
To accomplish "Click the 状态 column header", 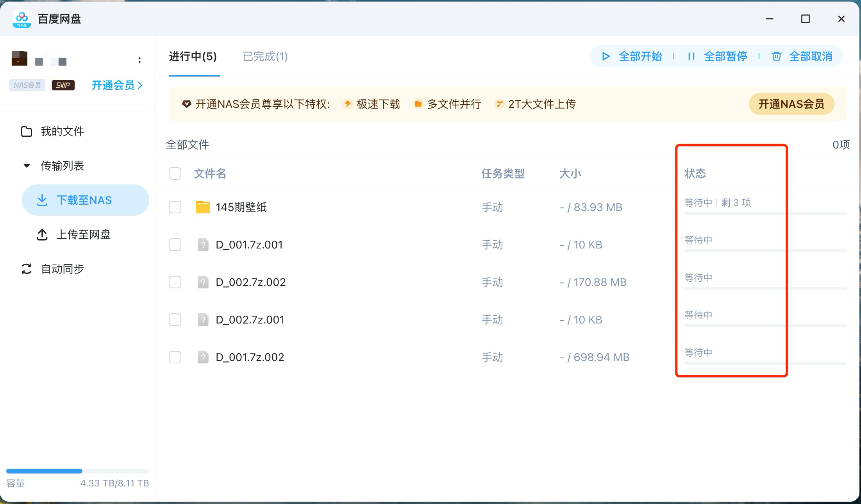I will tap(695, 173).
